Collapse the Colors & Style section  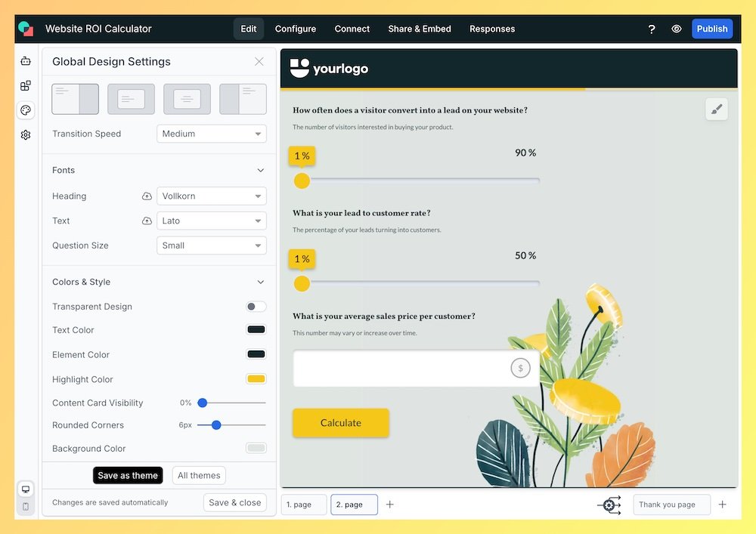click(260, 282)
